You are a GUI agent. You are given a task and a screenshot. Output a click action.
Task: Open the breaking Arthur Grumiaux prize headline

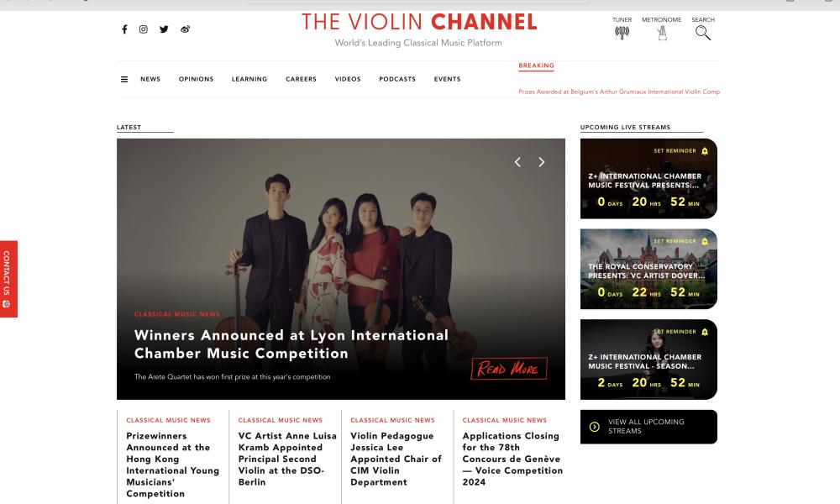(x=619, y=92)
